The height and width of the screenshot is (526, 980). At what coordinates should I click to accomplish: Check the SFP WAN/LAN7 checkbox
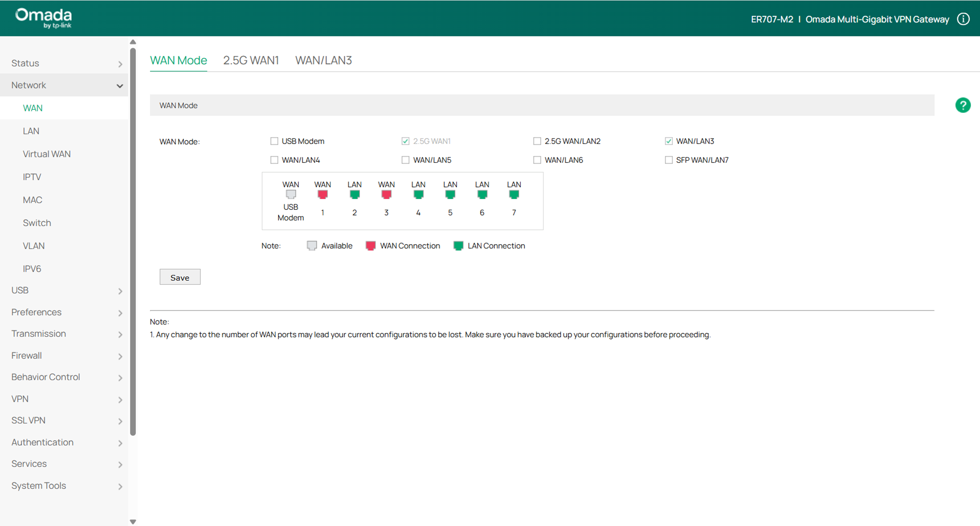668,160
